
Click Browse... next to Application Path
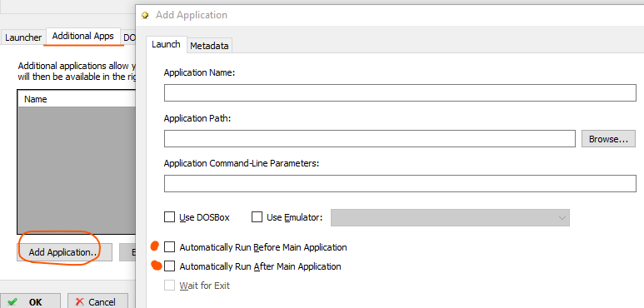[x=608, y=139]
